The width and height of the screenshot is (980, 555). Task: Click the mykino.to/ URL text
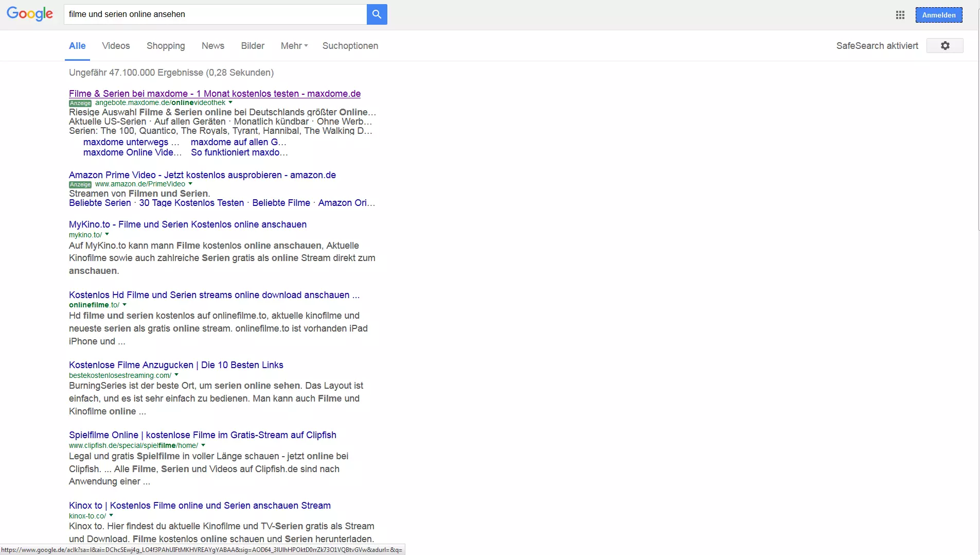pos(85,235)
